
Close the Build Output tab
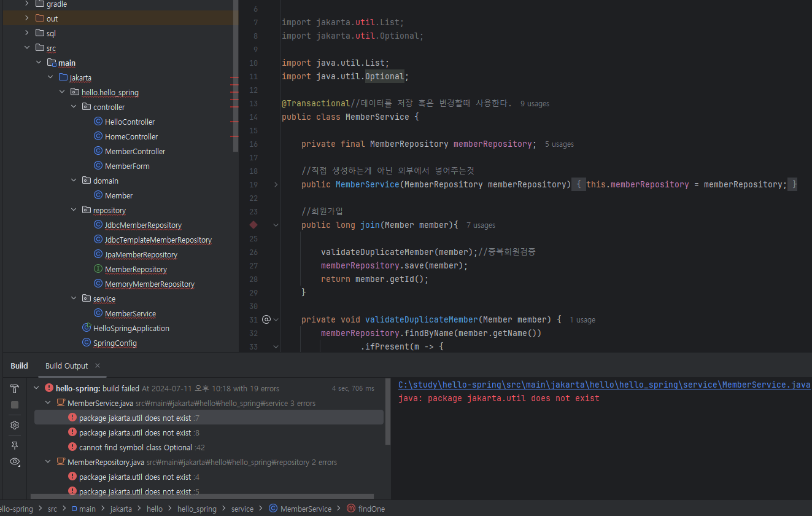(x=97, y=365)
